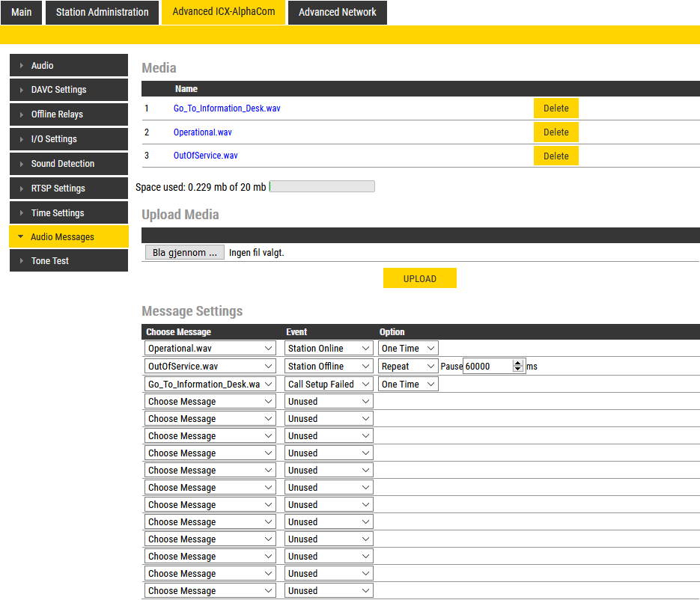Screen dimensions: 700x600
Task: Open the Tone Test page
Action: (x=68, y=261)
